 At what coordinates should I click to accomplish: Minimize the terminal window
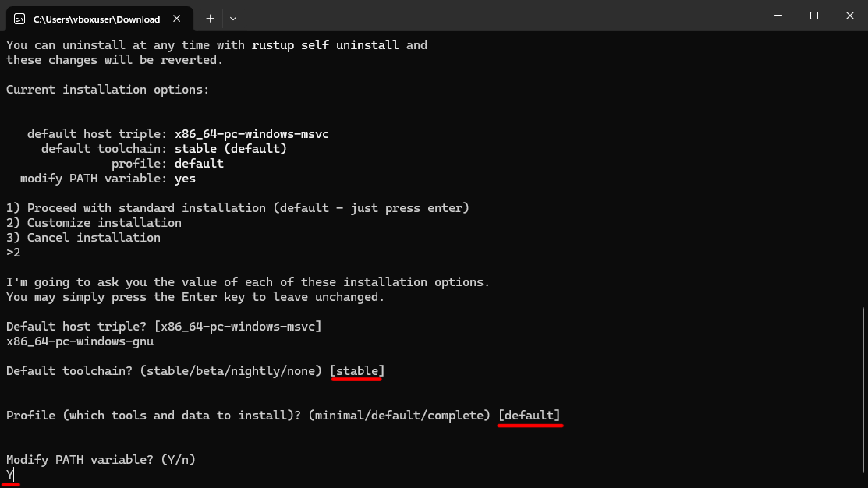coord(778,16)
